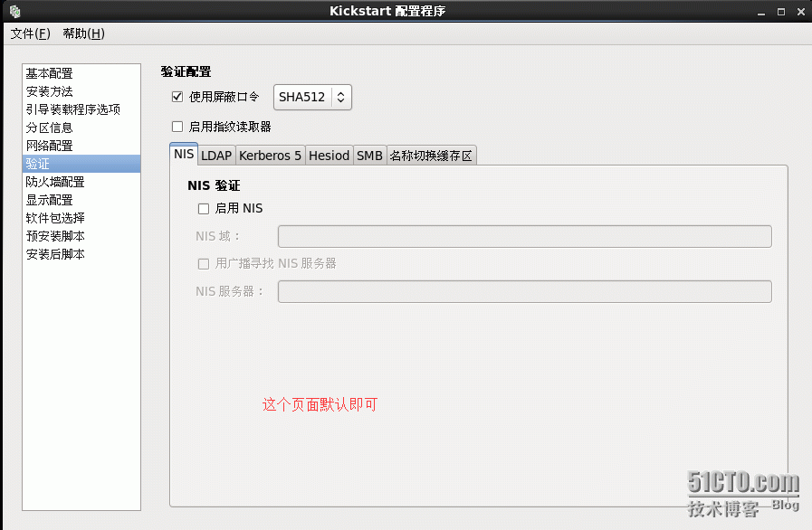
Task: Select 安装方法 in the sidebar
Action: 81,91
